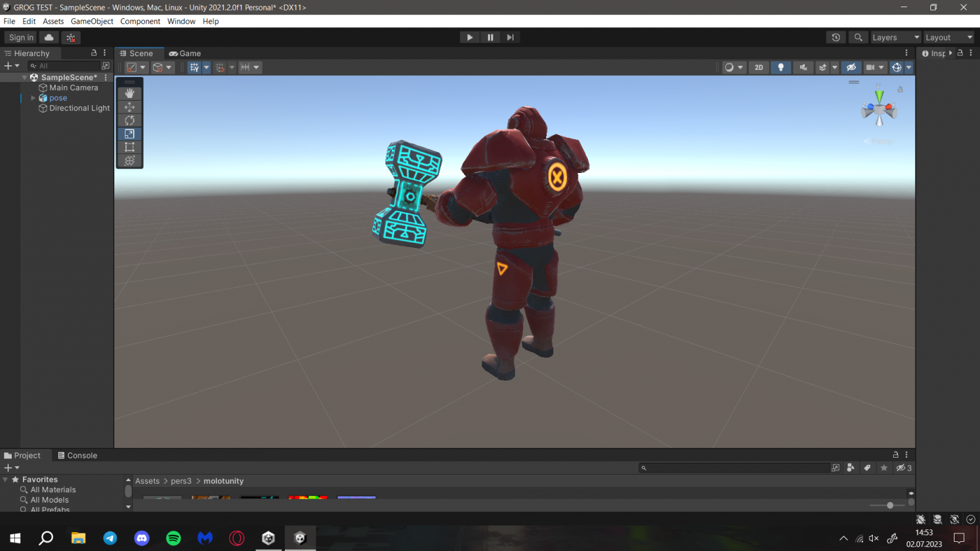Screen dimensions: 980x551
Task: Adjust Project thumbnail size slider
Action: click(887, 505)
